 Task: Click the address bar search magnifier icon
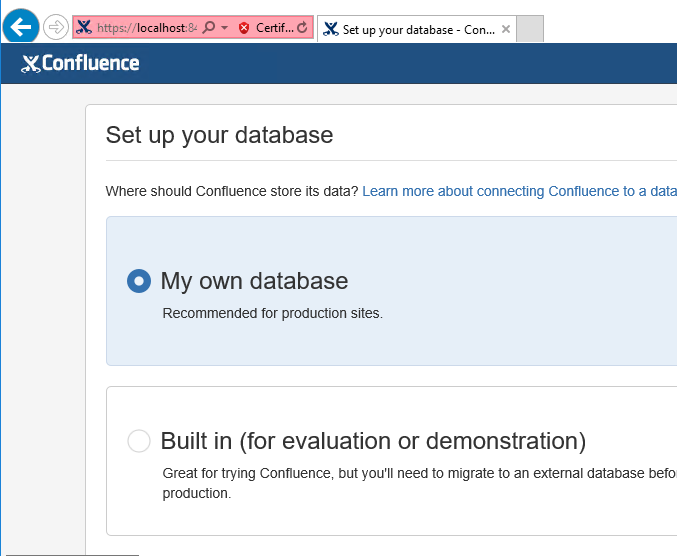(209, 28)
